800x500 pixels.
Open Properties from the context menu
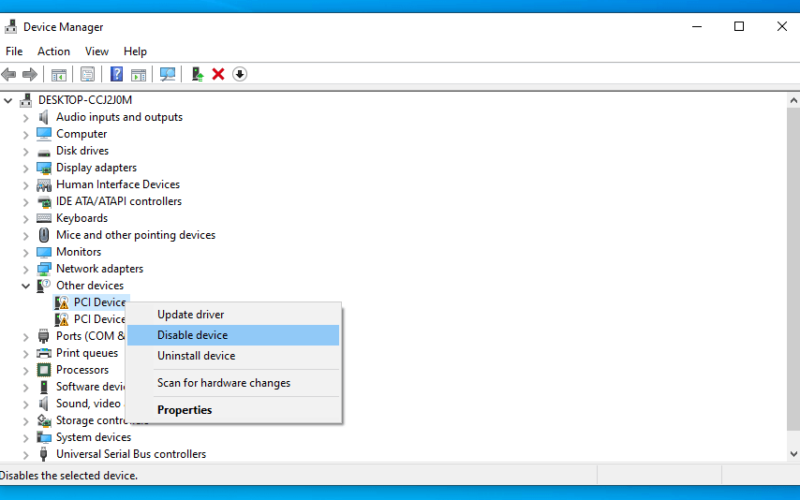[233, 410]
